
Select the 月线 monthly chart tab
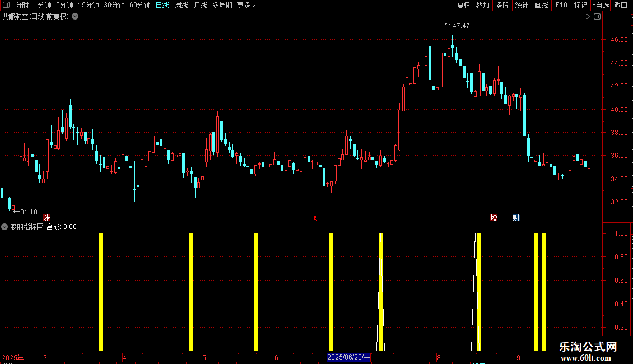(x=200, y=5)
